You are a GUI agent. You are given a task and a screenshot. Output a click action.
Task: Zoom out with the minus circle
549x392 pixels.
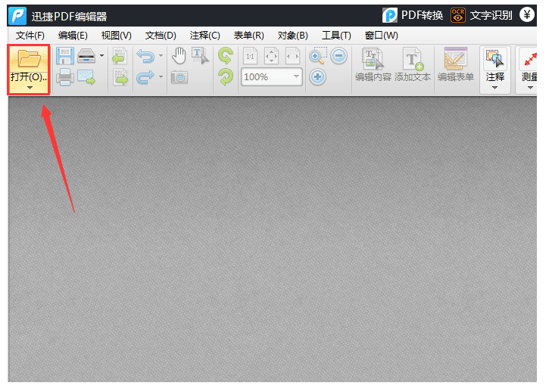click(x=338, y=56)
